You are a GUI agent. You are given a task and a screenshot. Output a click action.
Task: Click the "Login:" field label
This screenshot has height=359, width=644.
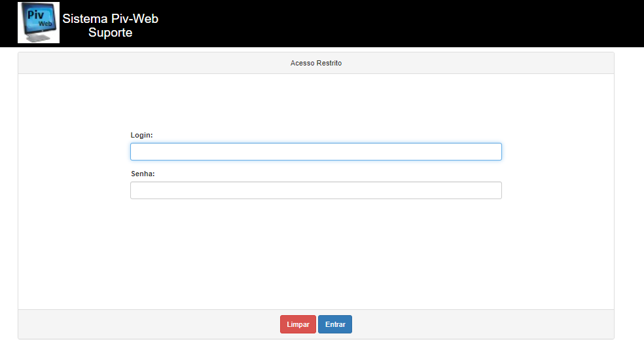142,135
